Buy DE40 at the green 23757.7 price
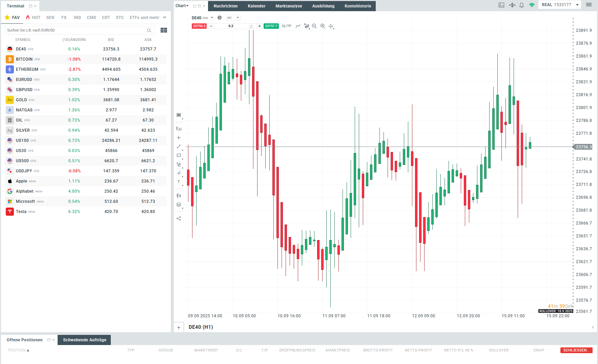This screenshot has width=598, height=364. coord(271,26)
